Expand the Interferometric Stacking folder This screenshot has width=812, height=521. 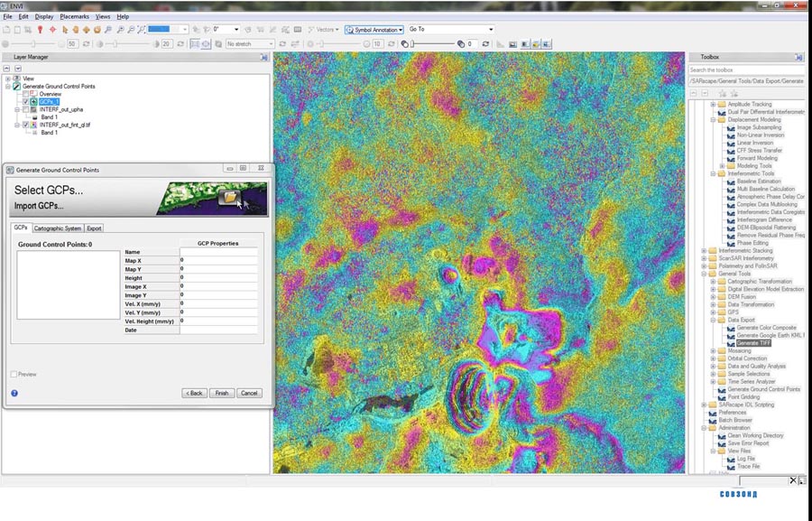tap(704, 250)
